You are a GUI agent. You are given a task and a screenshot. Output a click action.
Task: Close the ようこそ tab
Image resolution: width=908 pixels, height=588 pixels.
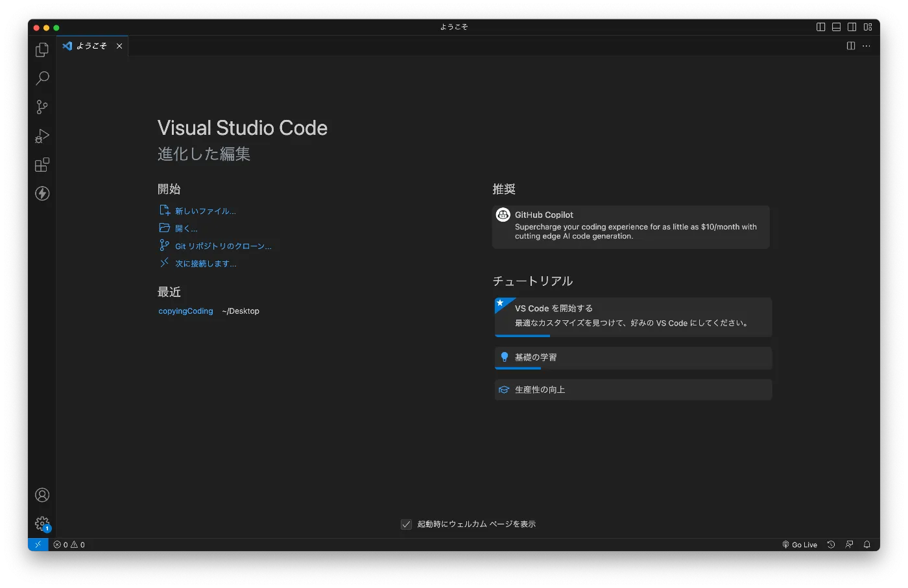(119, 46)
